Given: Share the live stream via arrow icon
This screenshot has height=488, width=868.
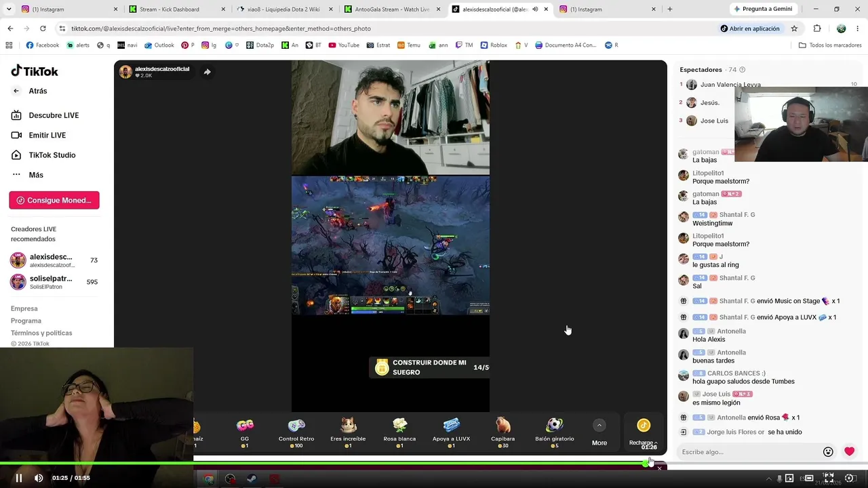Looking at the screenshot, I should (x=208, y=72).
